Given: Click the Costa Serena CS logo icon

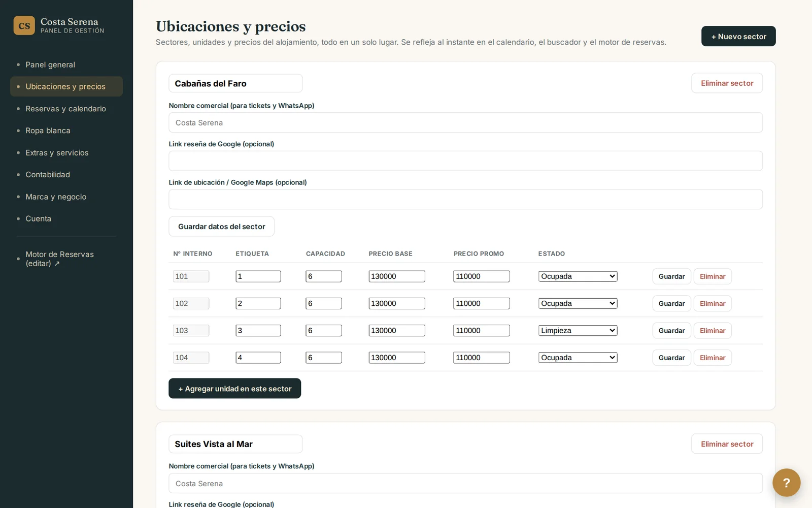Looking at the screenshot, I should [x=24, y=25].
